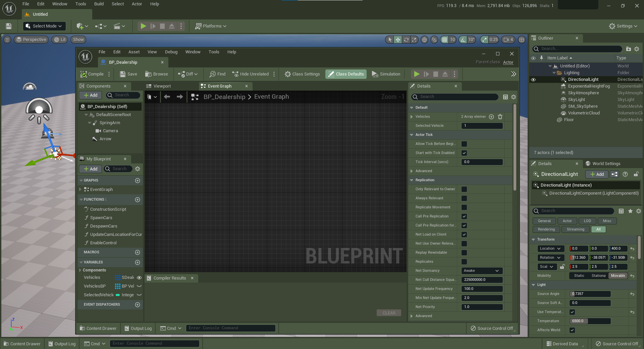The height and width of the screenshot is (349, 644).
Task: Navigate back in Event Graph
Action: 167,97
